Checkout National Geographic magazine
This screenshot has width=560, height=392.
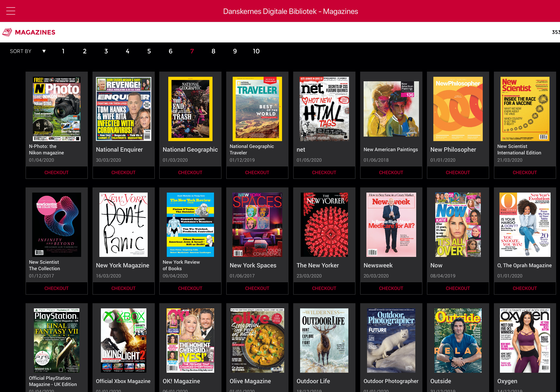click(x=190, y=172)
